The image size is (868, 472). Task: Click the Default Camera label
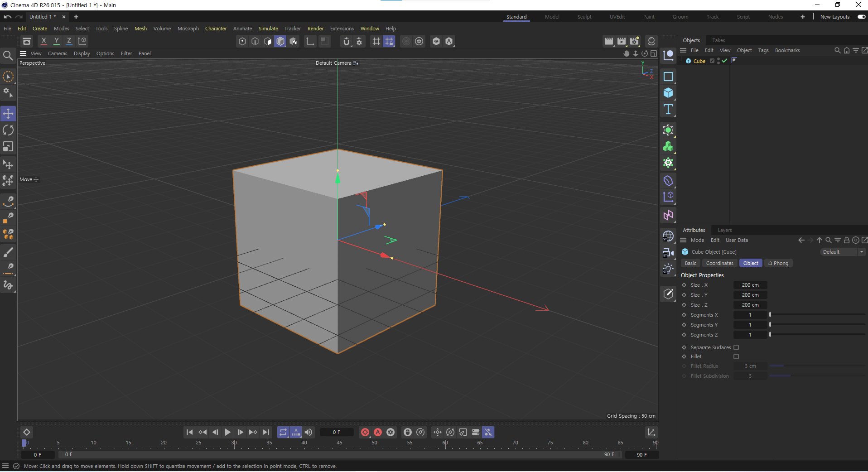point(333,63)
